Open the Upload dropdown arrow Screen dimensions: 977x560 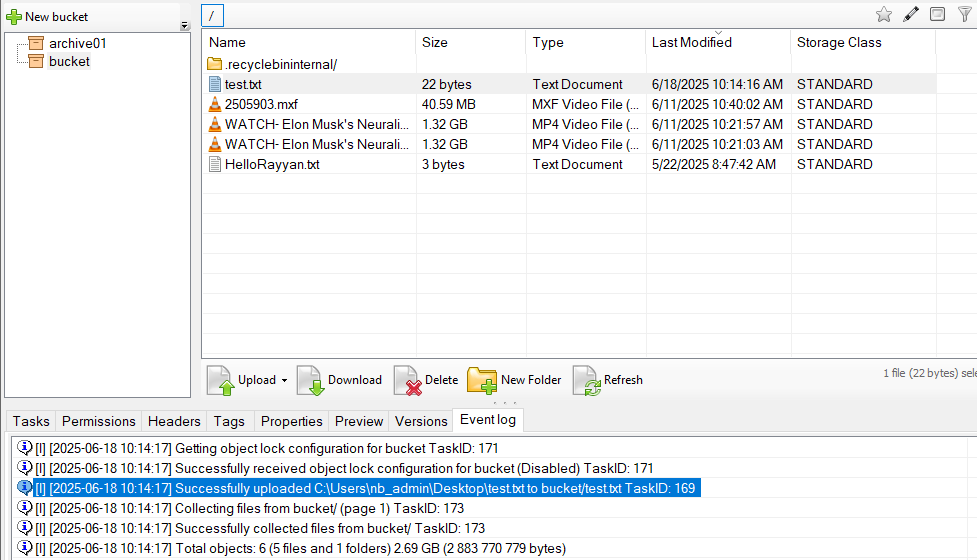[284, 381]
